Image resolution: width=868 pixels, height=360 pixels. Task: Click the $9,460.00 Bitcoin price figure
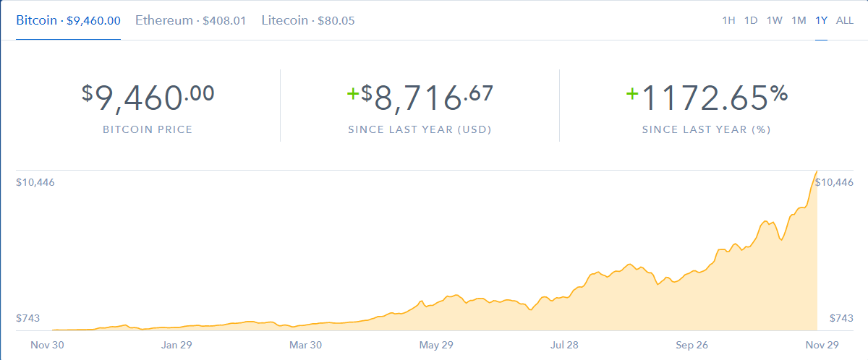click(x=148, y=98)
